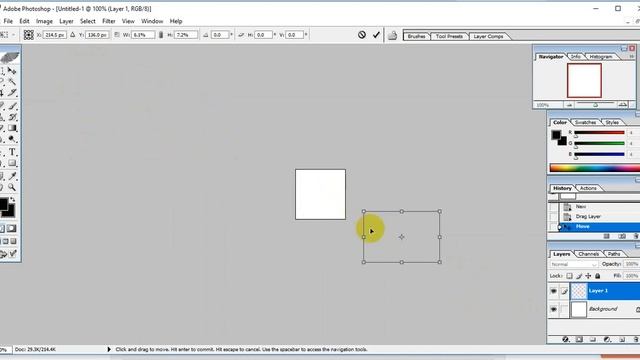Select the Zoom tool
Screen dimensions: 640x360
click(12, 187)
